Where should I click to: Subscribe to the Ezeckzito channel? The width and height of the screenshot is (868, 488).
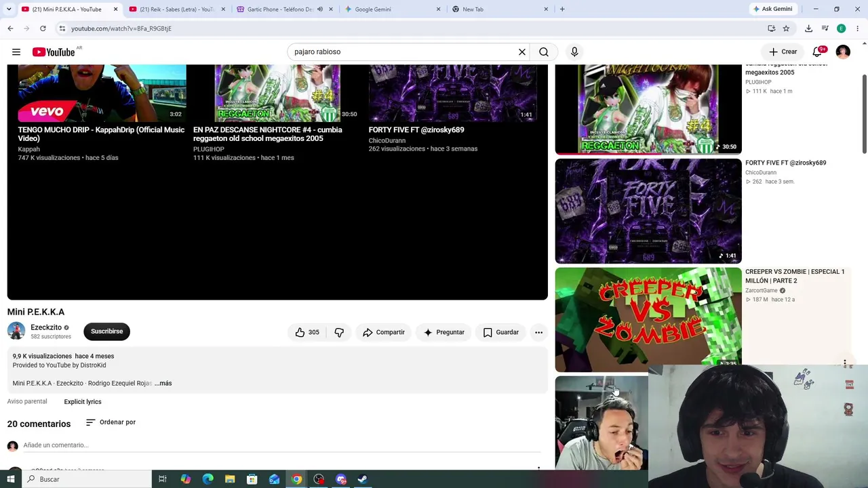106,331
